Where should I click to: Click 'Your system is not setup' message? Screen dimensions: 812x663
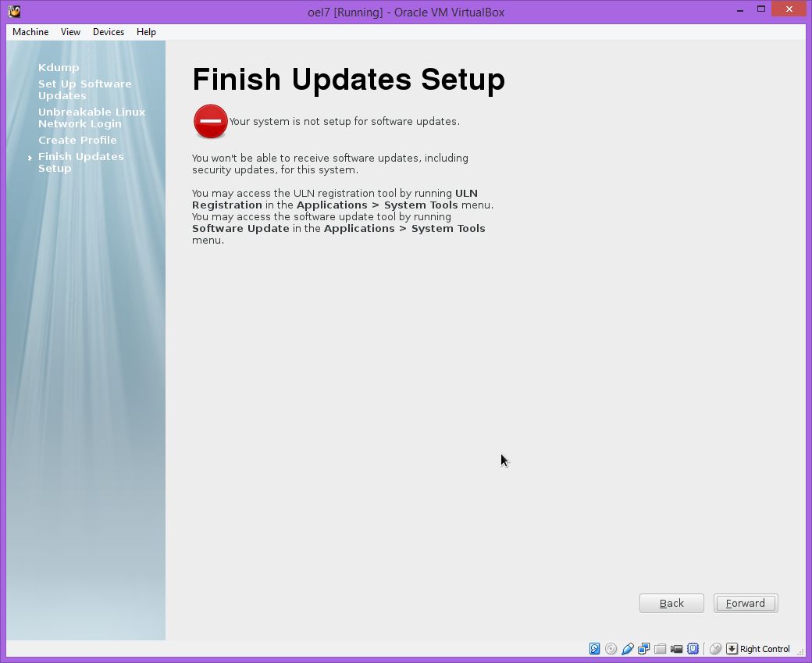[x=344, y=121]
